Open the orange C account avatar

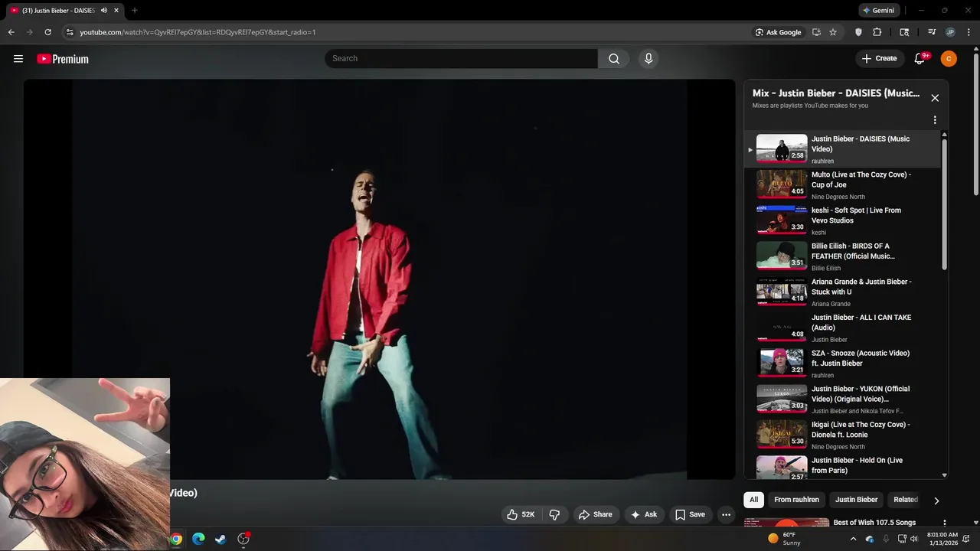click(x=949, y=59)
